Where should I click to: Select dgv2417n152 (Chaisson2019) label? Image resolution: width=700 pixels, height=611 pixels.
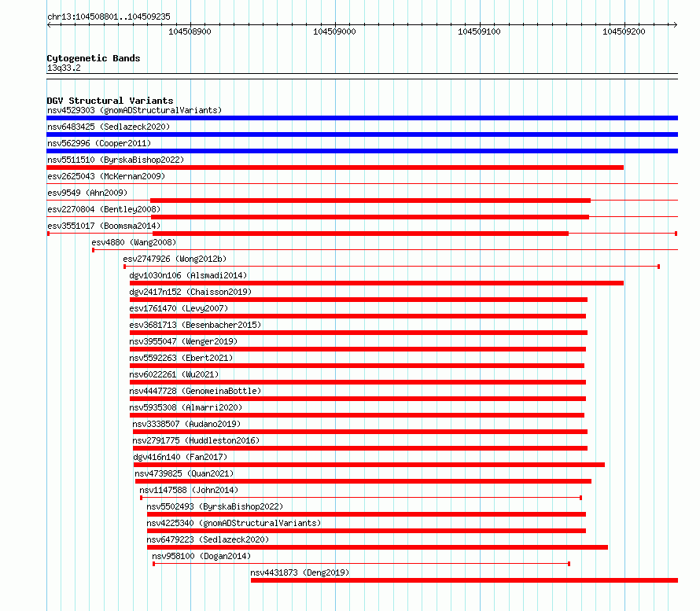click(x=190, y=292)
